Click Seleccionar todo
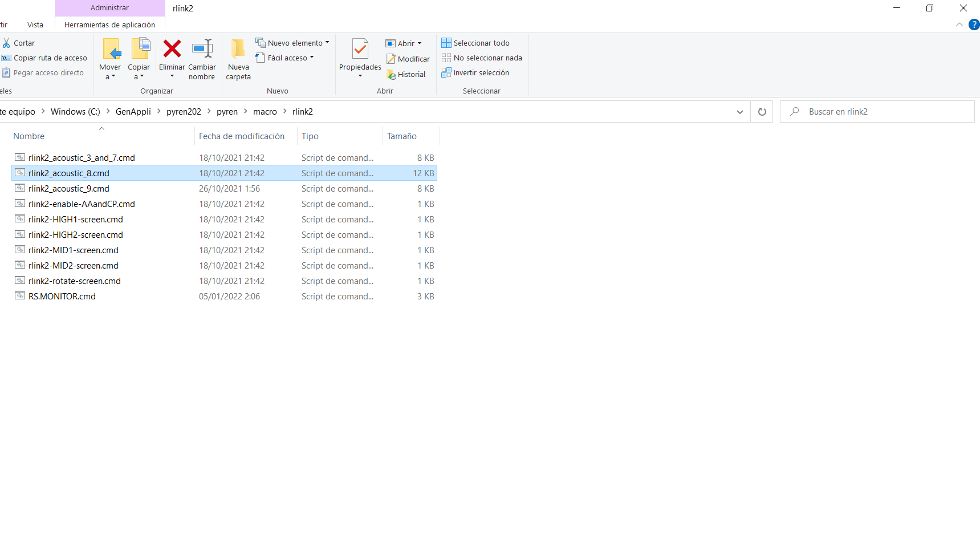This screenshot has height=560, width=980. coord(475,43)
